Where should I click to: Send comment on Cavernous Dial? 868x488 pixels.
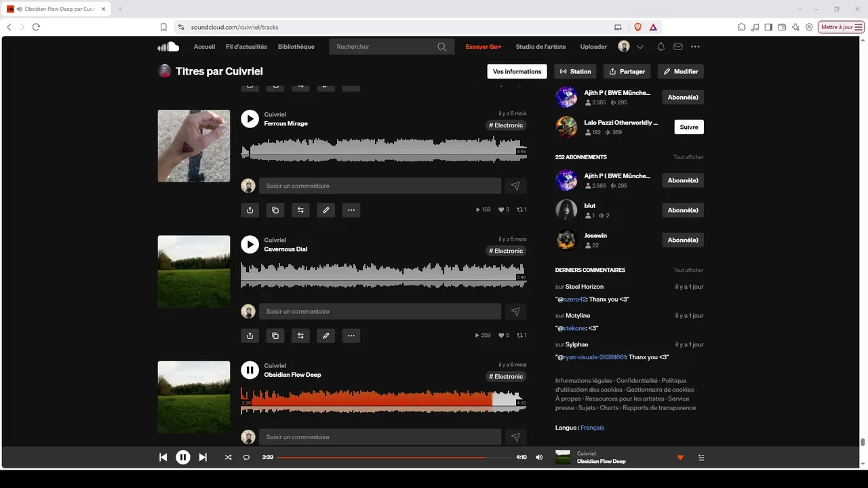[x=515, y=311]
